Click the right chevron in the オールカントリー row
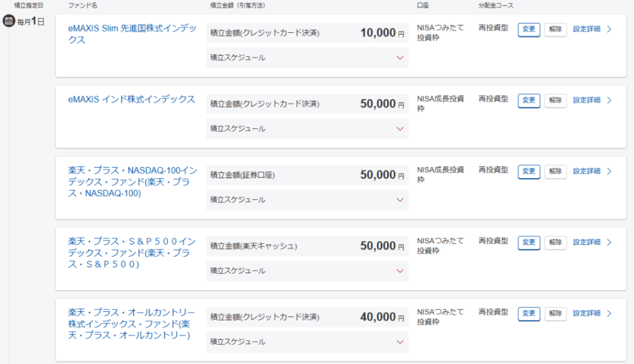Screen dimensions: 634x364 coord(609,314)
